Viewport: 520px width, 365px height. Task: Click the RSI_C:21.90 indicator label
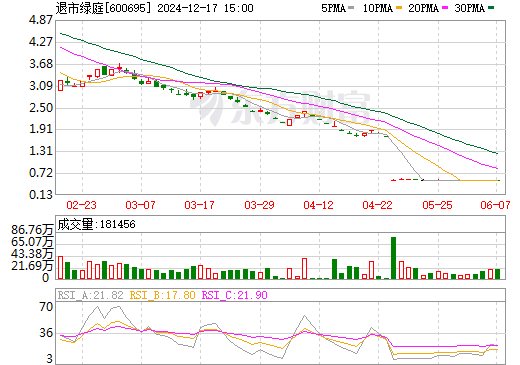pos(235,295)
